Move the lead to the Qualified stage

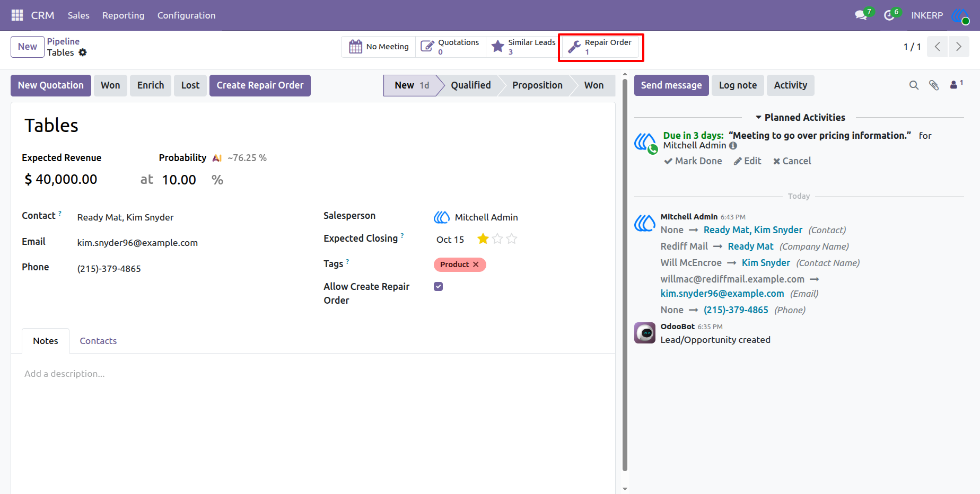click(x=471, y=85)
